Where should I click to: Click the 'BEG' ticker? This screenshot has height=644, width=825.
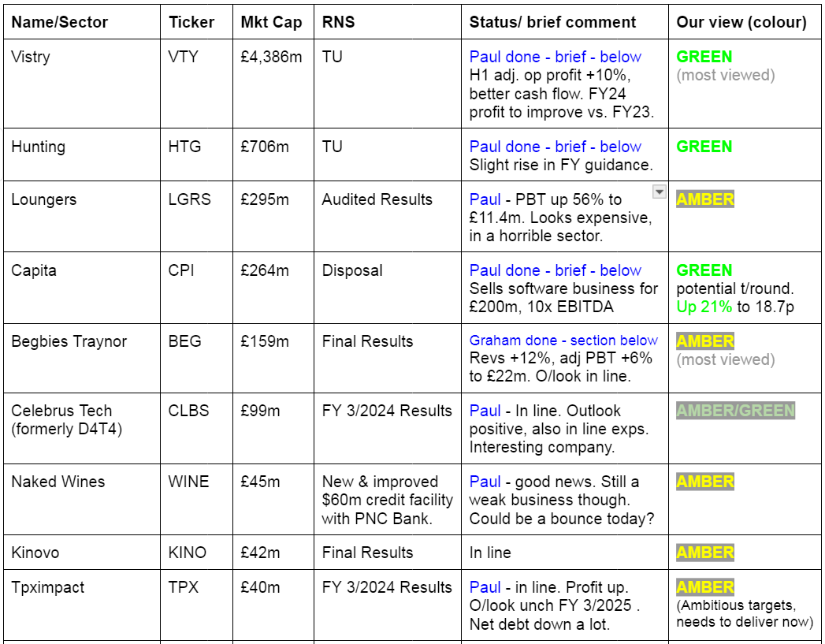point(184,341)
